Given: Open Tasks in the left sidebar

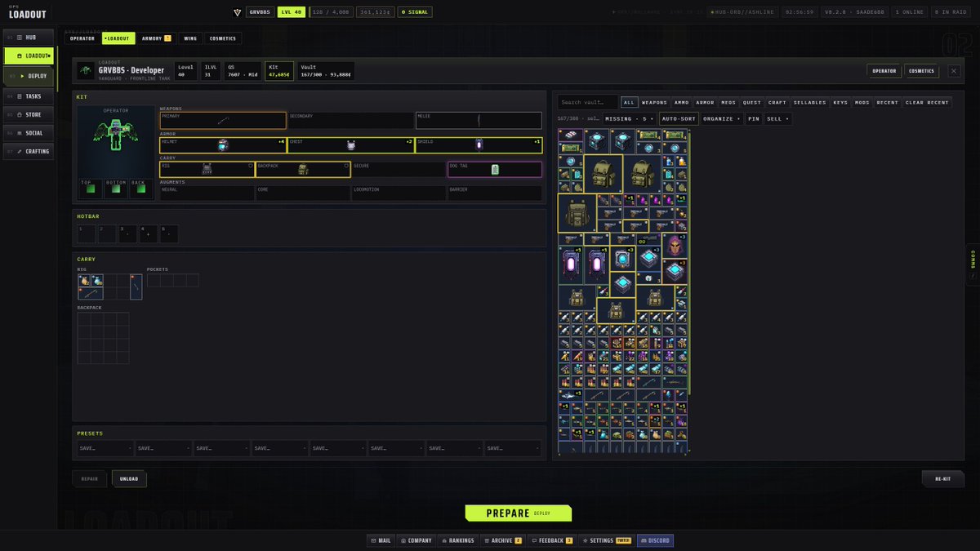Looking at the screenshot, I should [28, 96].
